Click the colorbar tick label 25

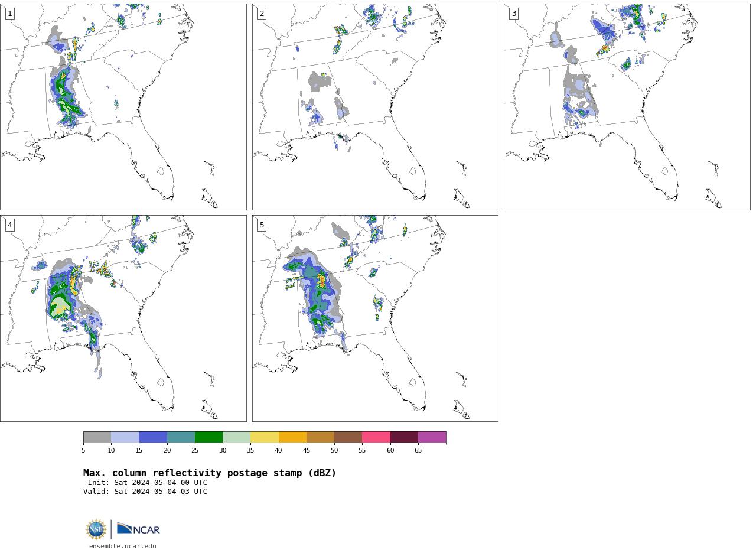tap(195, 451)
